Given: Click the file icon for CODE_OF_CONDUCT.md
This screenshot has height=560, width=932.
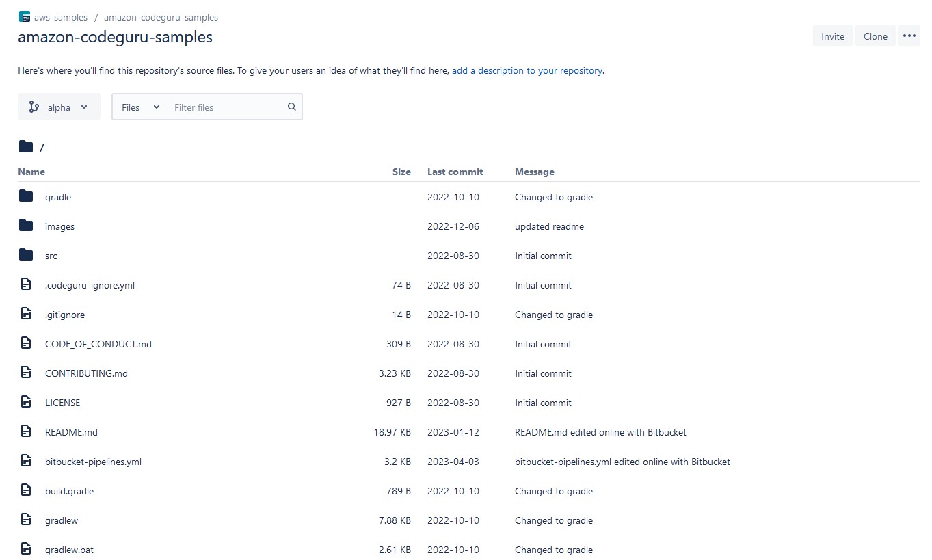Looking at the screenshot, I should (x=26, y=343).
